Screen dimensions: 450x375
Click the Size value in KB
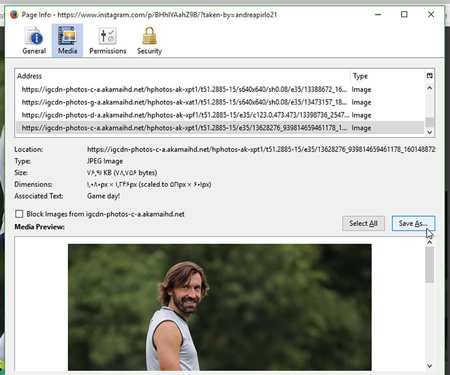click(122, 173)
